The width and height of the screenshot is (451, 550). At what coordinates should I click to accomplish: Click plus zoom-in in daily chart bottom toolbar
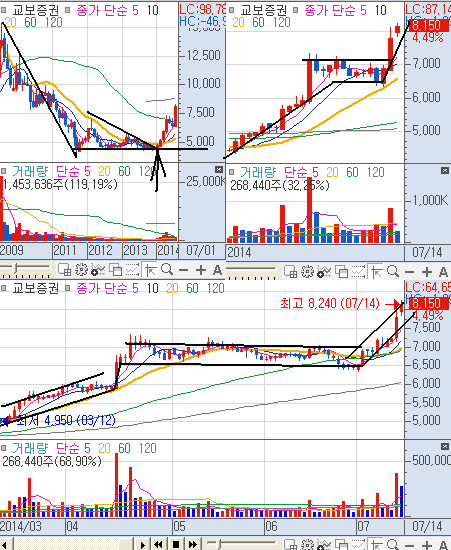(426, 545)
